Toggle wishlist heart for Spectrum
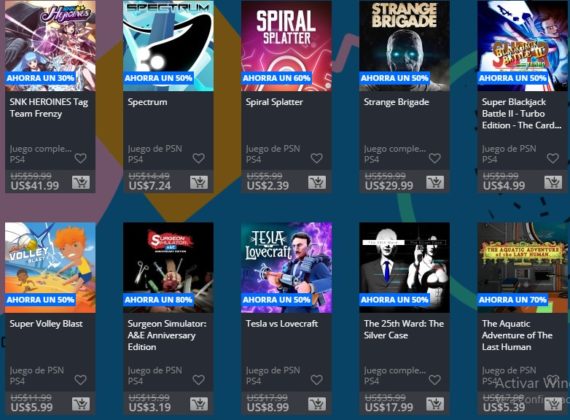Screen dimensions: 570x420 [198, 158]
